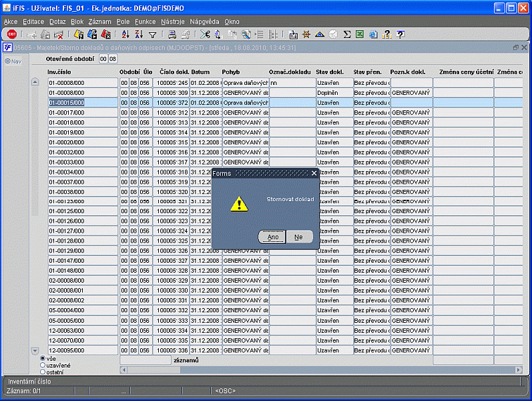Click the sort ascending A-Z icon
This screenshot has width=532, height=401.
[x=125, y=34]
